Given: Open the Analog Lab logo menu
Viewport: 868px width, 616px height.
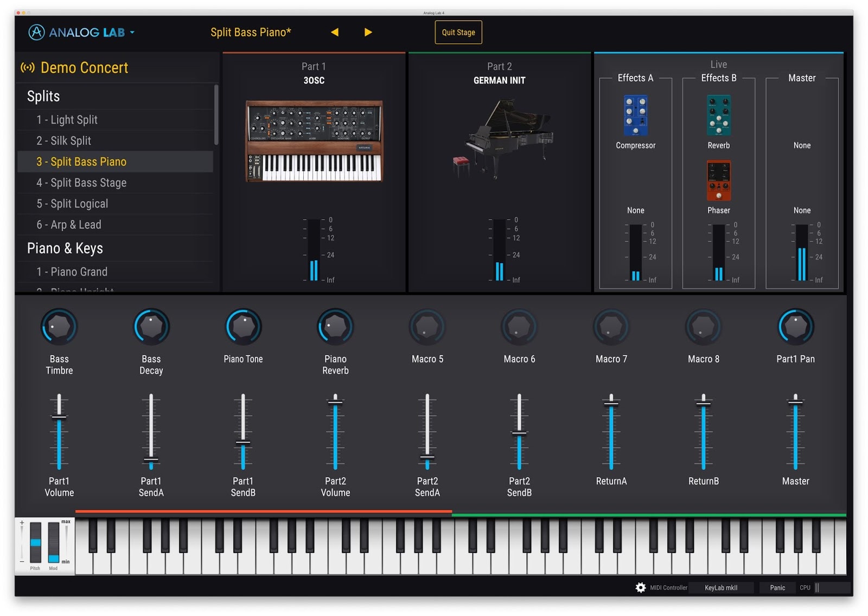Looking at the screenshot, I should pyautogui.click(x=81, y=33).
